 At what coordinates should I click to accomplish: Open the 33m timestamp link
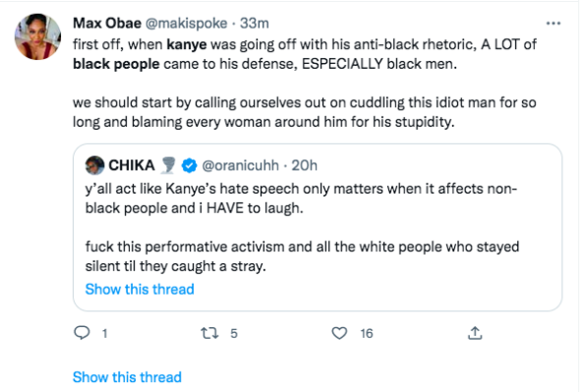(254, 24)
